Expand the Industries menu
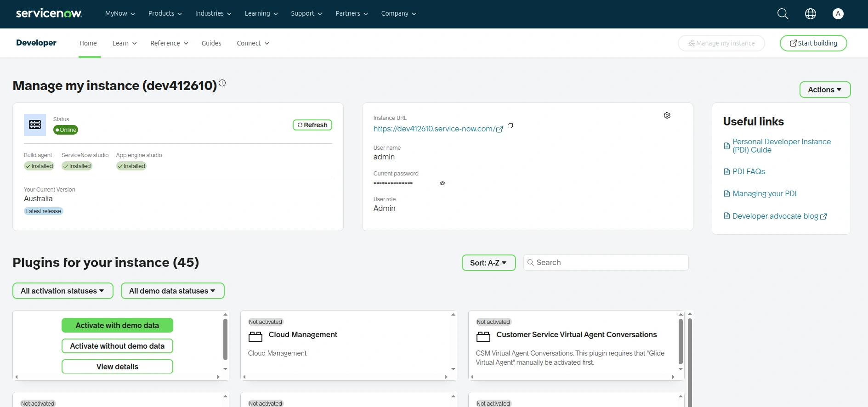 point(213,14)
